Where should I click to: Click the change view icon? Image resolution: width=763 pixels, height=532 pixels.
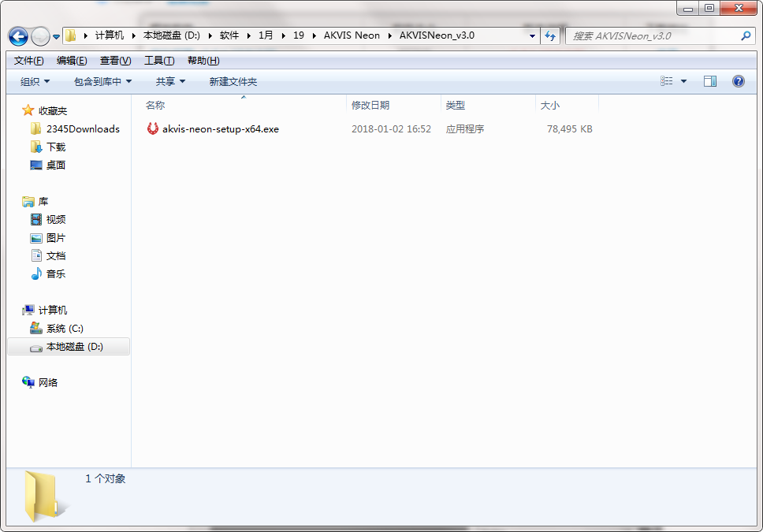tap(667, 81)
